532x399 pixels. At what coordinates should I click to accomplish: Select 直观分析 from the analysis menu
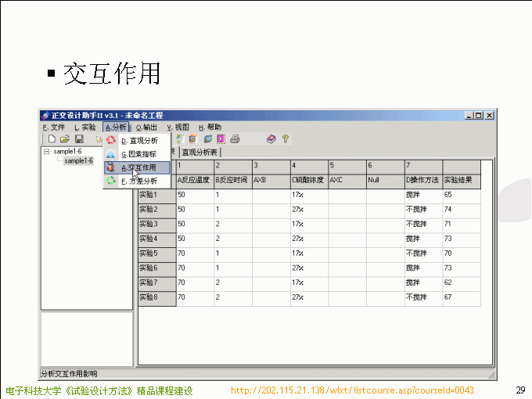point(142,141)
